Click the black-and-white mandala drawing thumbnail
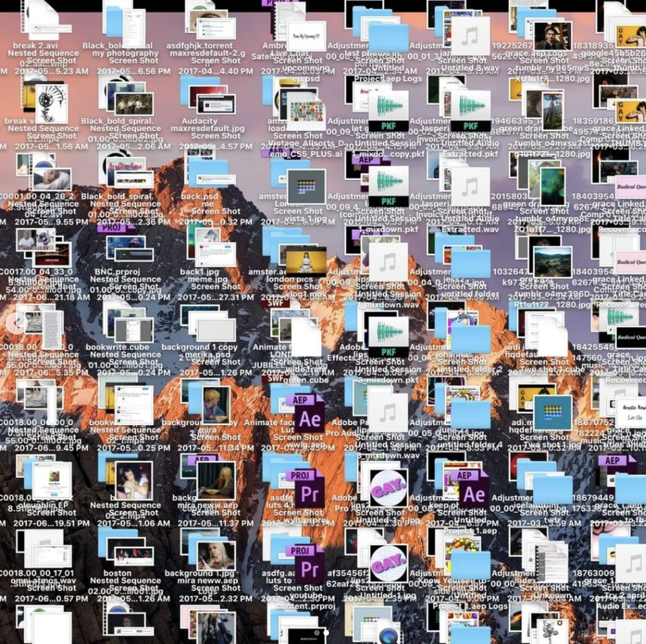The image size is (646, 644). point(51,104)
